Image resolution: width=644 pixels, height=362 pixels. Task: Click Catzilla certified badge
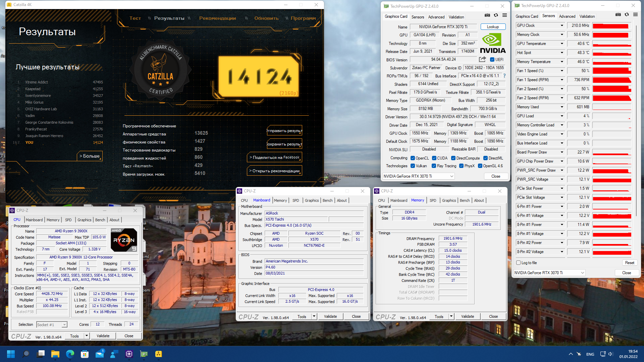pyautogui.click(x=161, y=69)
